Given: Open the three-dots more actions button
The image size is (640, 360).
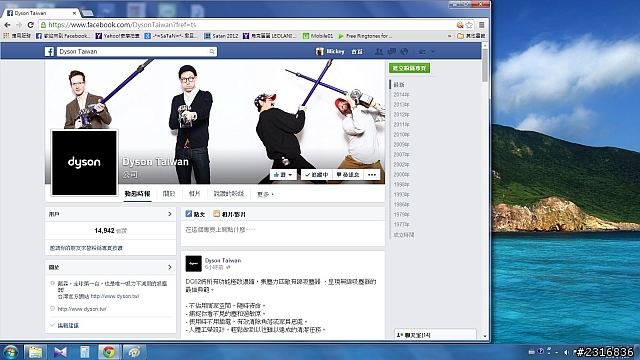Looking at the screenshot, I should (372, 175).
